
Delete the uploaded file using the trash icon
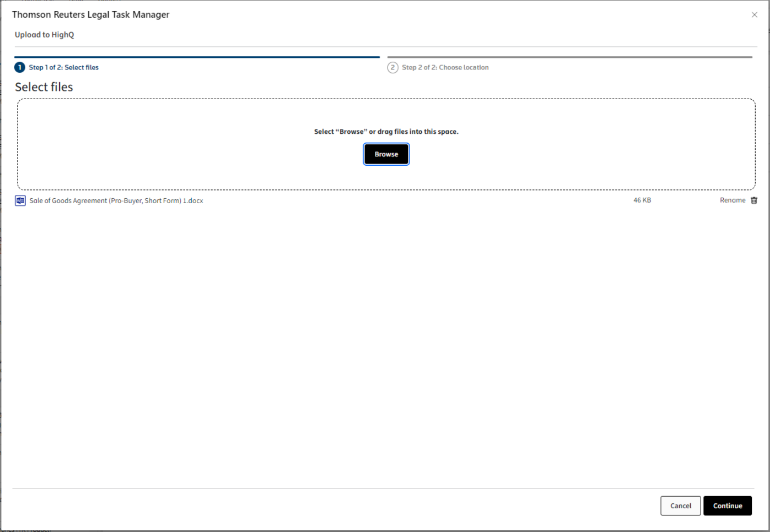pos(754,200)
